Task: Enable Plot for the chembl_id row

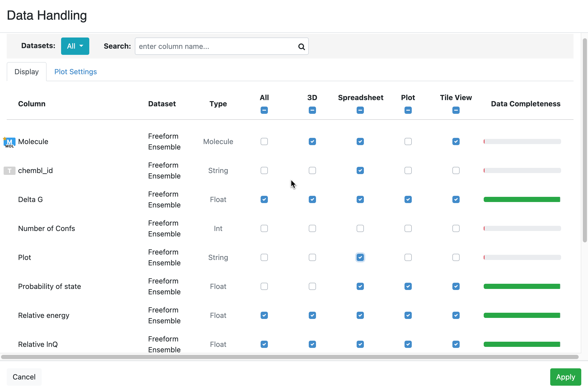Action: click(x=408, y=170)
